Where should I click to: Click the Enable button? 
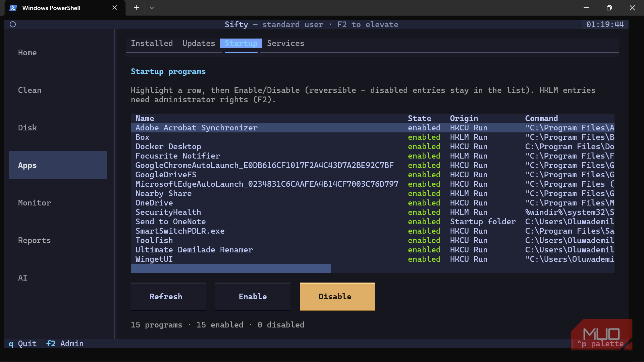point(253,297)
